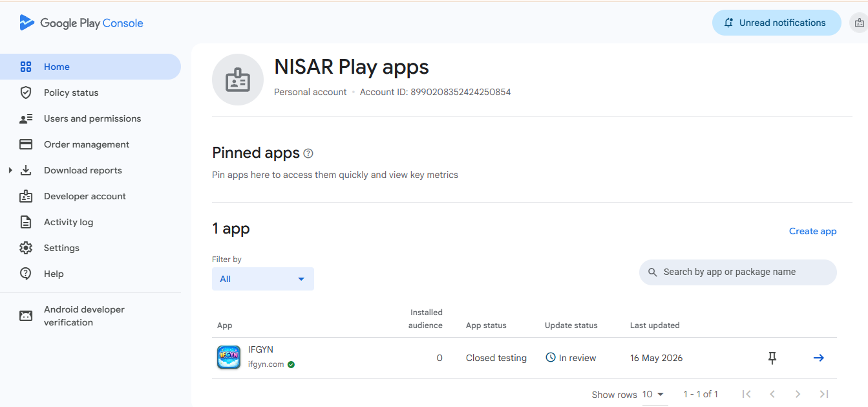
Task: Click the ifgyn.com package text
Action: click(x=266, y=364)
